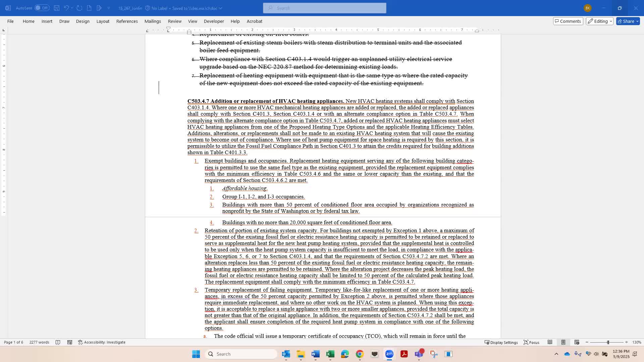Open Outlook from the taskbar

coord(286,354)
